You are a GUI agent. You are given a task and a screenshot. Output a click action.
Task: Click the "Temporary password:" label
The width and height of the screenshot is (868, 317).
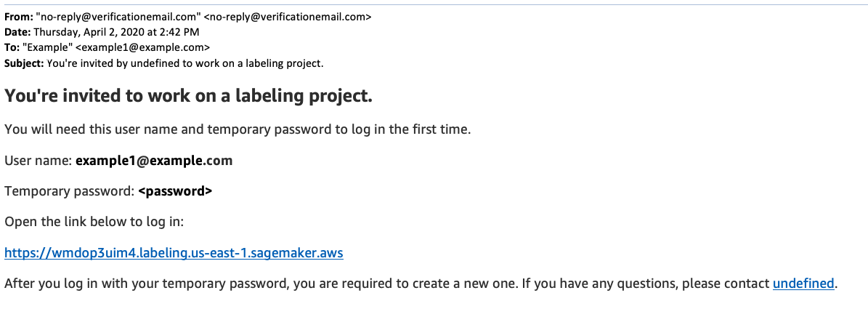[69, 191]
